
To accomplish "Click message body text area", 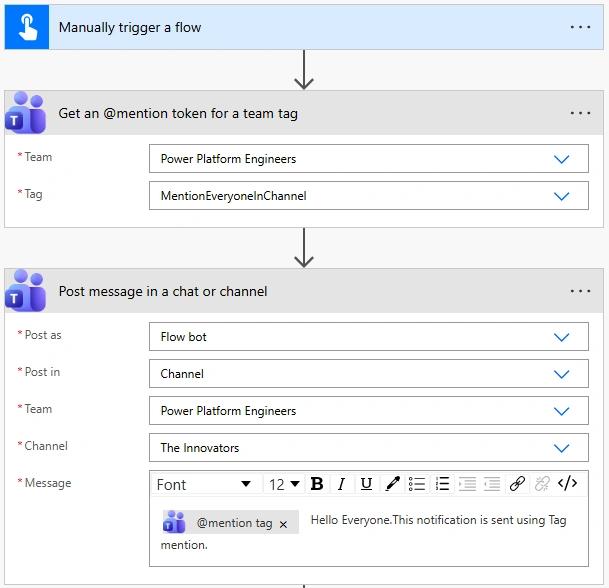I will click(x=369, y=531).
